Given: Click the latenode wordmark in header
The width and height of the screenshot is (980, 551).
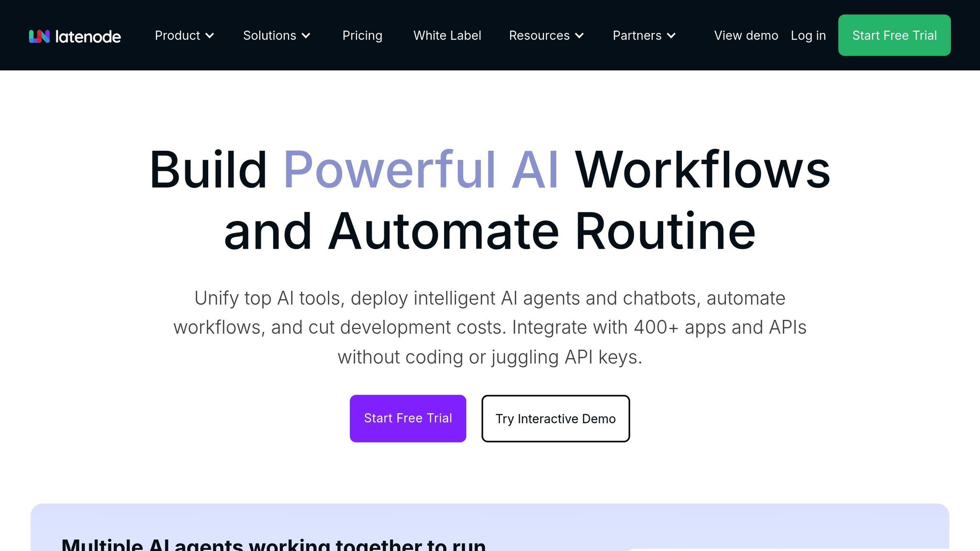Looking at the screenshot, I should (x=88, y=36).
